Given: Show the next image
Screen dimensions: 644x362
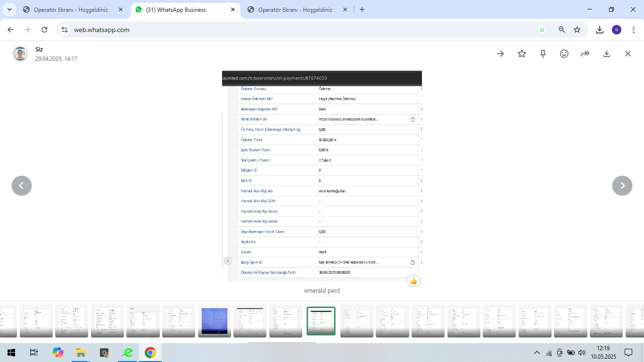Looking at the screenshot, I should click(622, 186).
